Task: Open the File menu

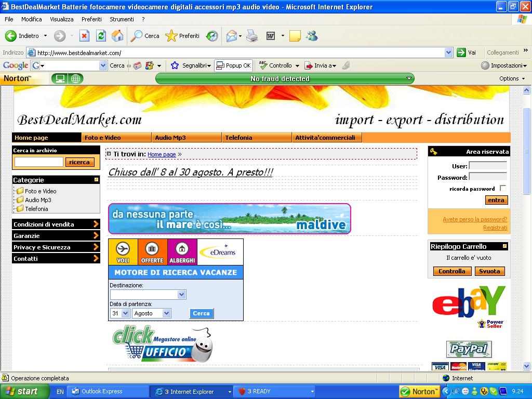Action: [9, 19]
